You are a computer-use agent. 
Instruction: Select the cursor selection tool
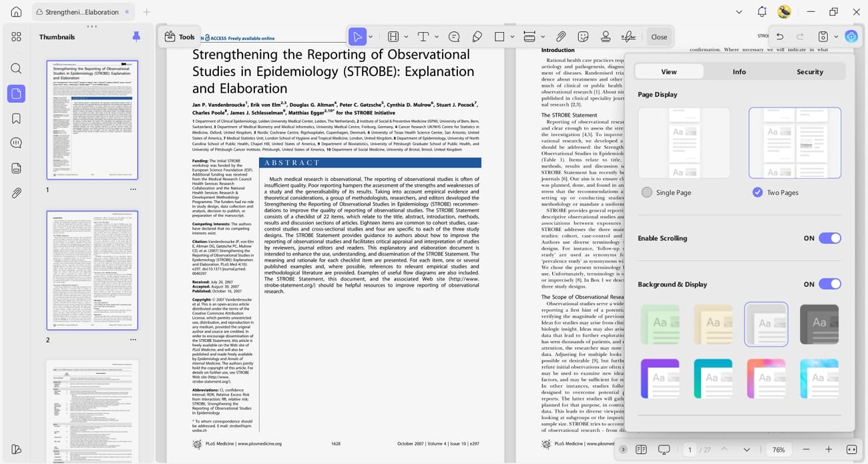point(357,37)
